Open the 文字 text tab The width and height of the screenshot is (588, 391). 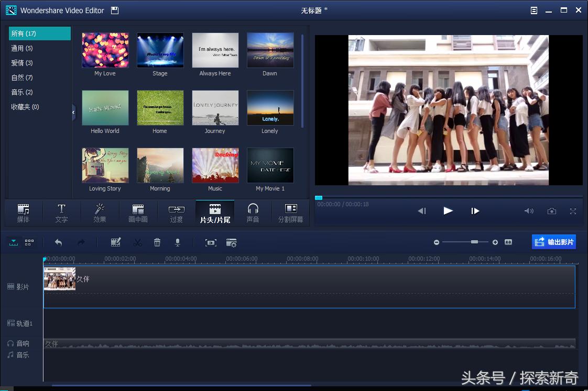point(61,213)
